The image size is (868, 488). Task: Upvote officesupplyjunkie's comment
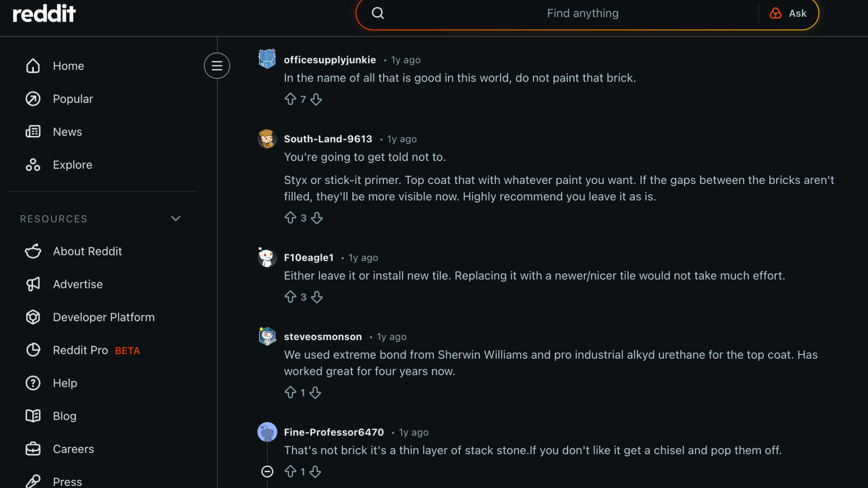[x=290, y=99]
